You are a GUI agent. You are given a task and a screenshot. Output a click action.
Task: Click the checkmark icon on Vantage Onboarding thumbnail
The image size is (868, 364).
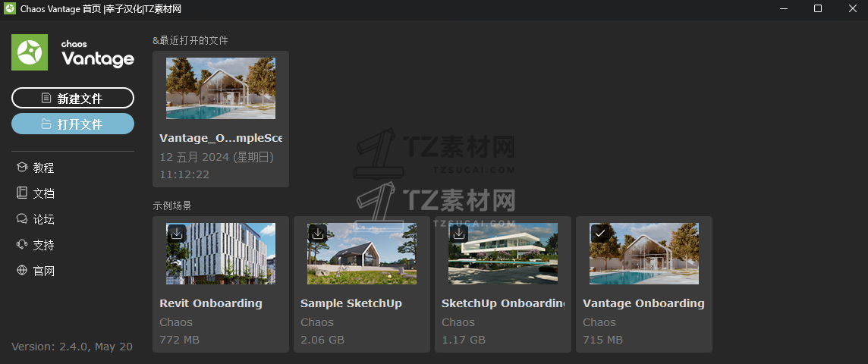[x=600, y=234]
